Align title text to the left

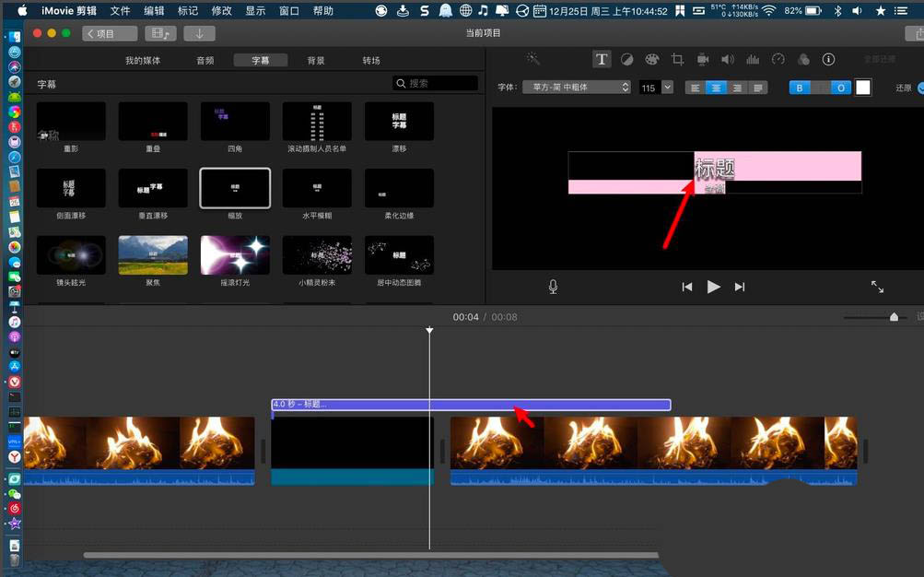[x=696, y=88]
